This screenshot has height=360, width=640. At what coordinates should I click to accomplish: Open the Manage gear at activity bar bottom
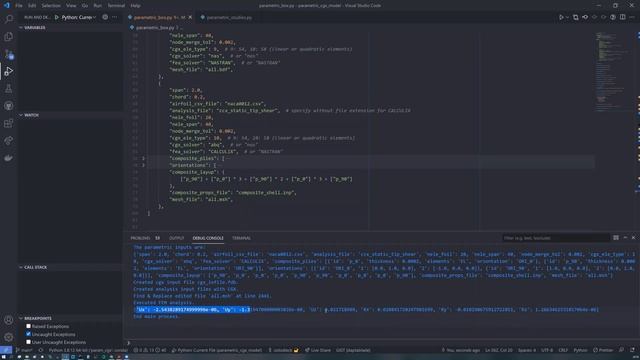click(9, 337)
